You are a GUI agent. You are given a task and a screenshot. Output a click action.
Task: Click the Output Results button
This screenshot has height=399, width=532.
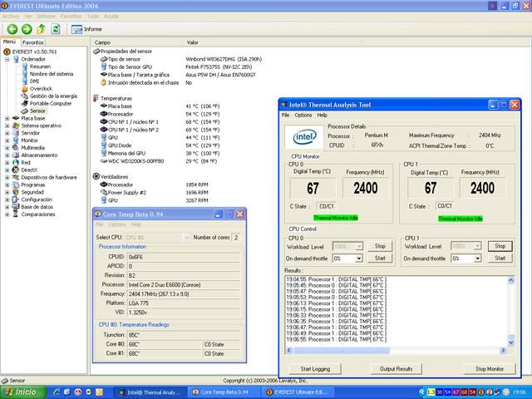click(397, 369)
